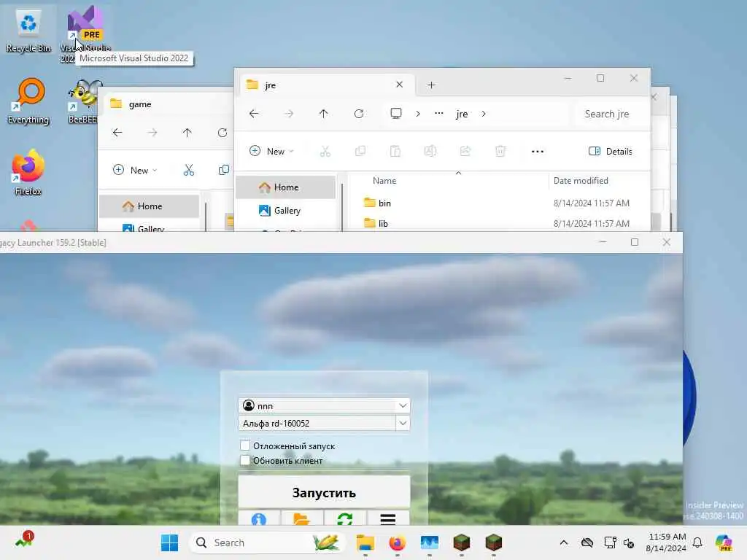Screen dimensions: 747x560
Task: Open the clock showing 11:59 AM
Action: [666, 542]
